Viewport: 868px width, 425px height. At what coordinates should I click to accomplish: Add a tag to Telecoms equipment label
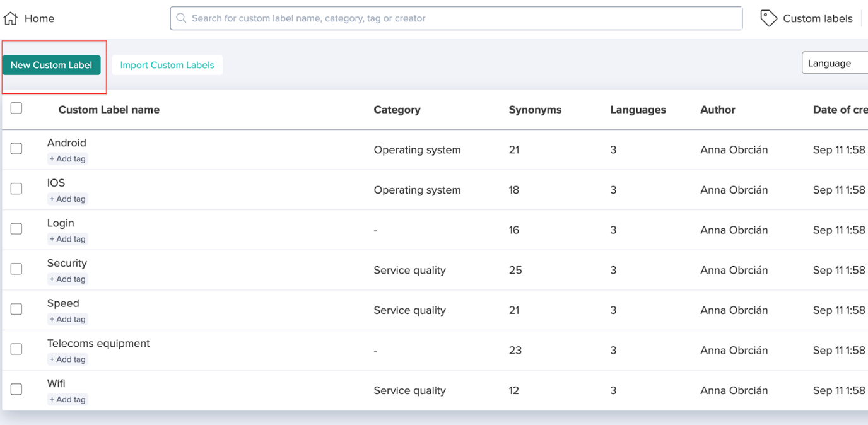pos(67,359)
